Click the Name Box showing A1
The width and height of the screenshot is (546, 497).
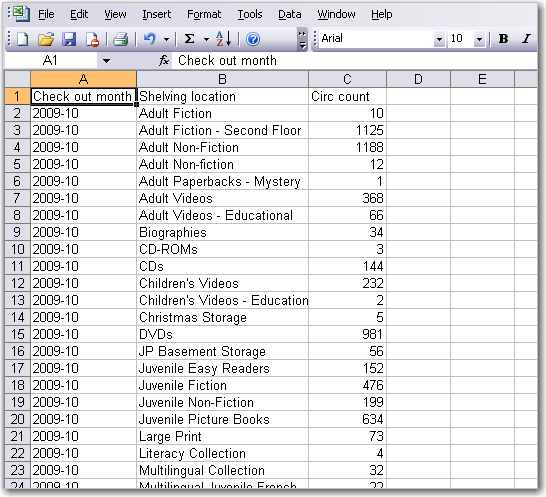pyautogui.click(x=51, y=61)
